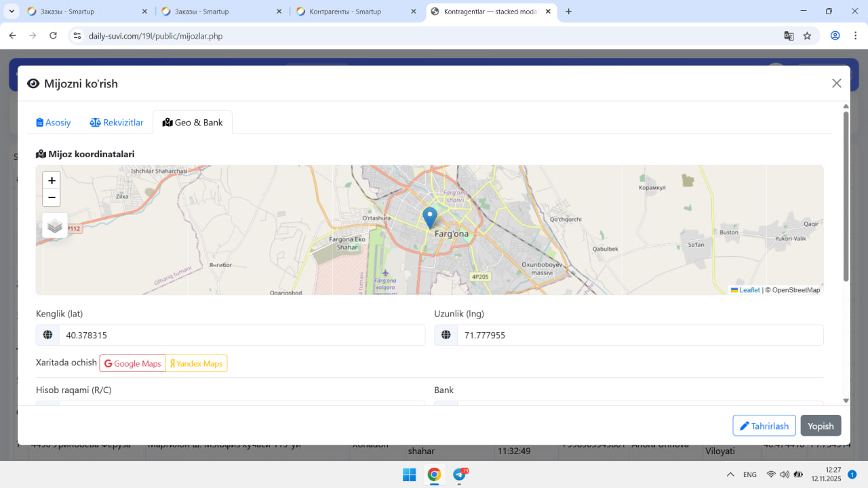Expand the browser tab search dropdown

coord(12,12)
